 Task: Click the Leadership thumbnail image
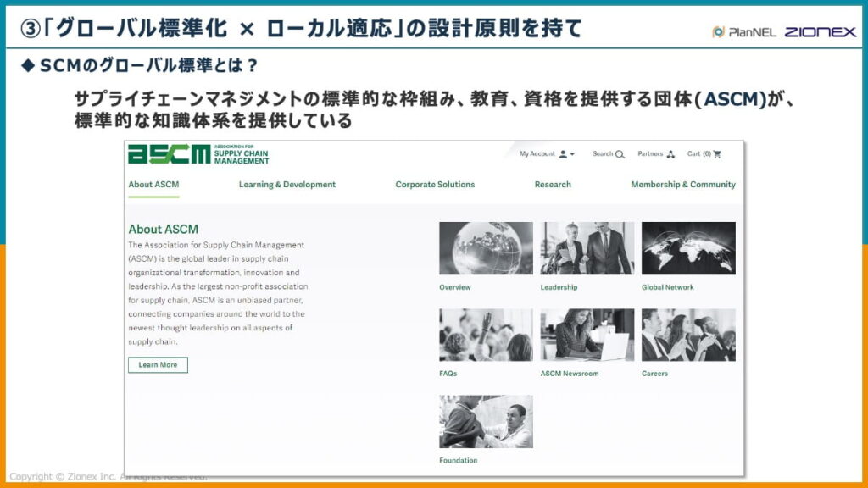coord(586,247)
